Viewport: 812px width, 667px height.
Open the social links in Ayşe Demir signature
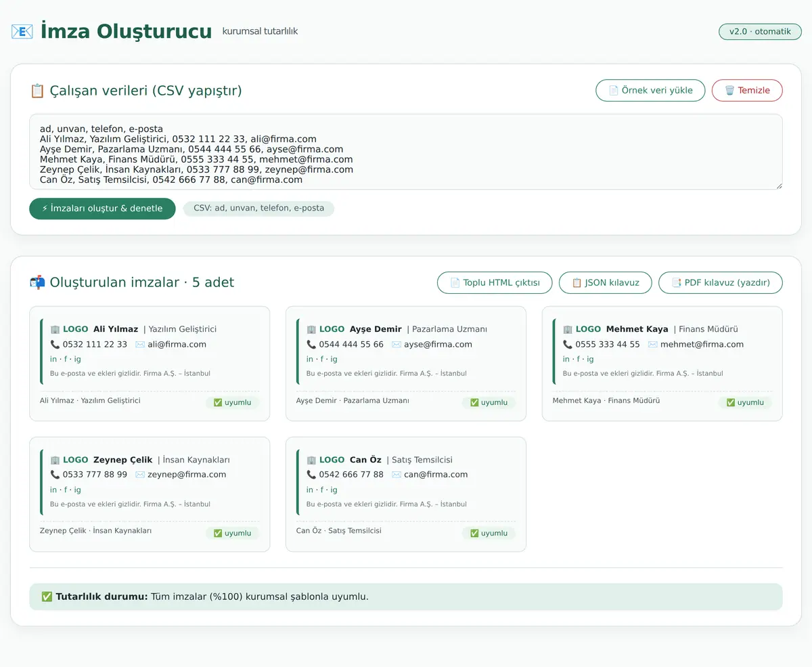point(322,359)
